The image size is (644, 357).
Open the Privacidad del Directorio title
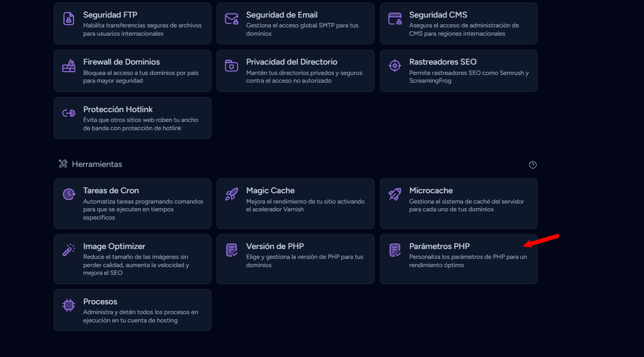(292, 62)
